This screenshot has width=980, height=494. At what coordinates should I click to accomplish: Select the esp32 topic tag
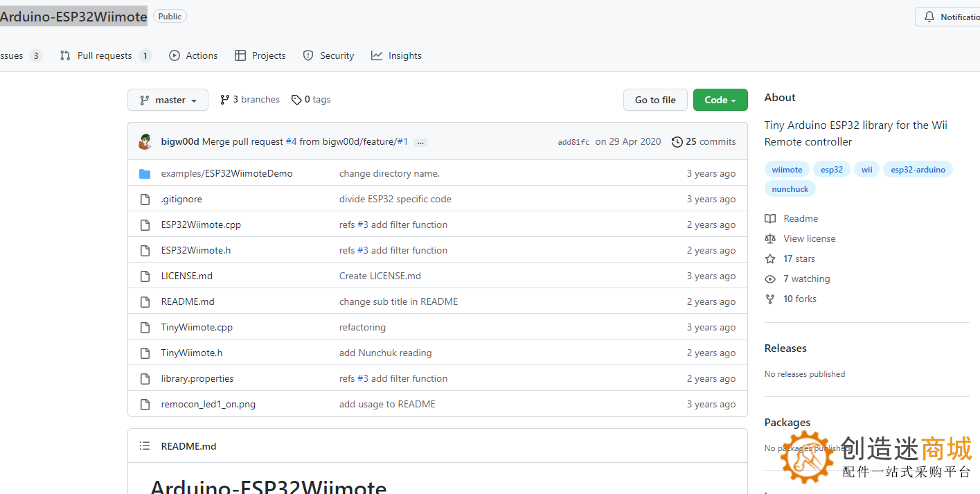click(832, 170)
